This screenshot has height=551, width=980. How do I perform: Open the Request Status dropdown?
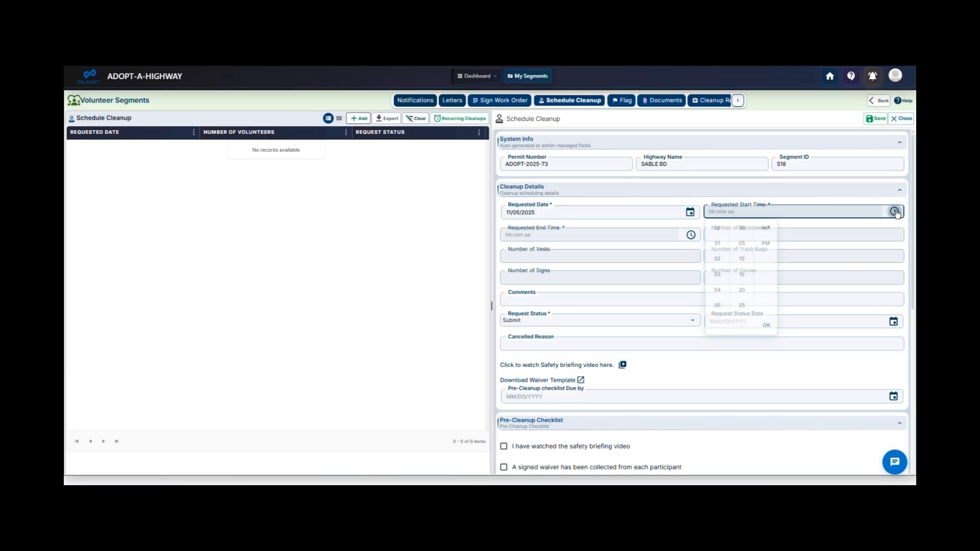tap(692, 320)
